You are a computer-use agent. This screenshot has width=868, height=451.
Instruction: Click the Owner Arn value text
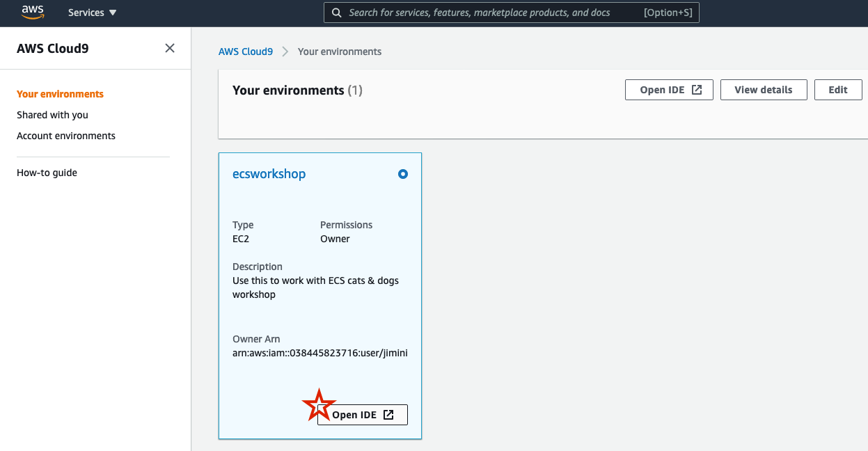(320, 353)
